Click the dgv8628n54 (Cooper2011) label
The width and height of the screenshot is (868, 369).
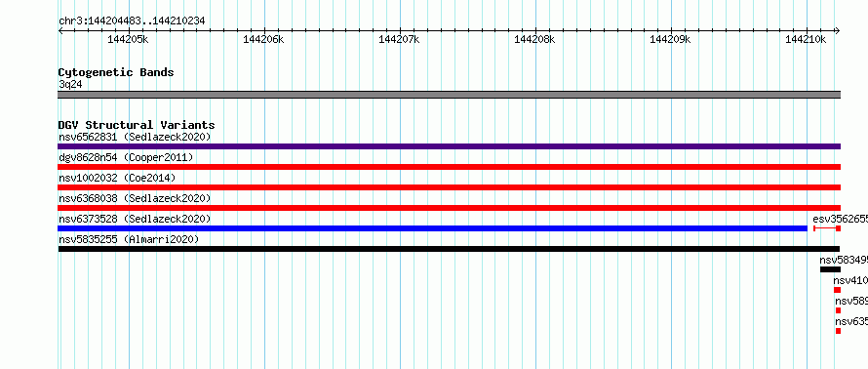click(126, 157)
